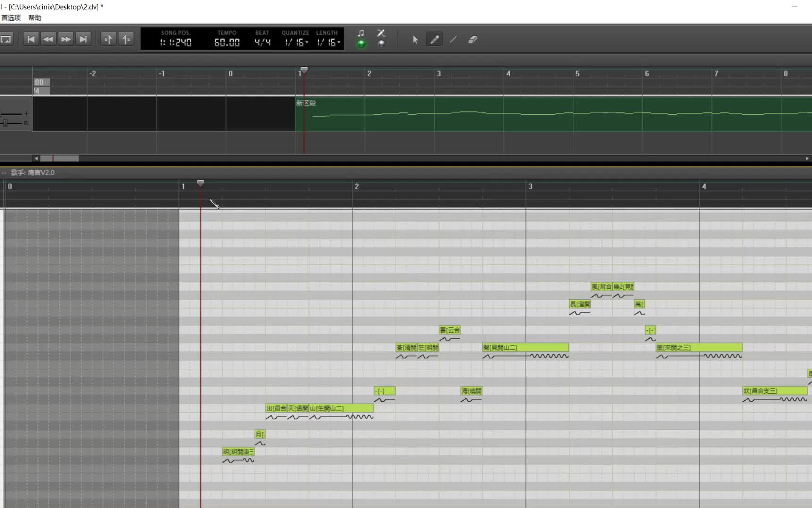Image resolution: width=812 pixels, height=508 pixels.
Task: Skip to the song end
Action: pos(83,40)
